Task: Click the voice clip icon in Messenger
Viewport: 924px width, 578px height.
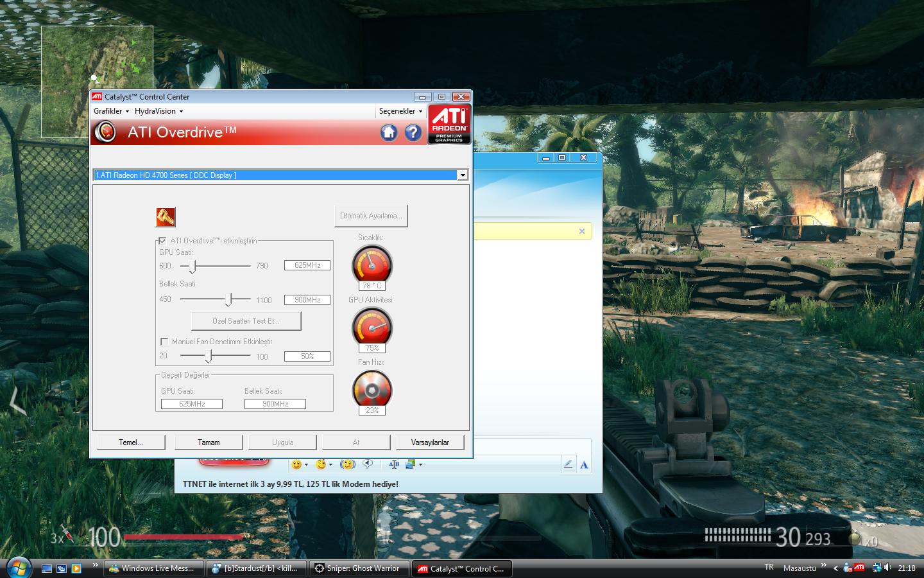Action: click(368, 464)
